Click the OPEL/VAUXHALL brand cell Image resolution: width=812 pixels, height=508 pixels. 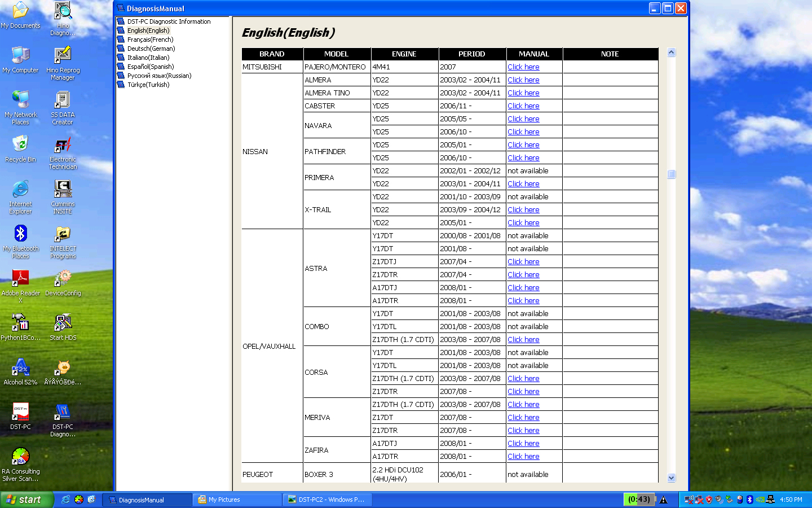(272, 346)
